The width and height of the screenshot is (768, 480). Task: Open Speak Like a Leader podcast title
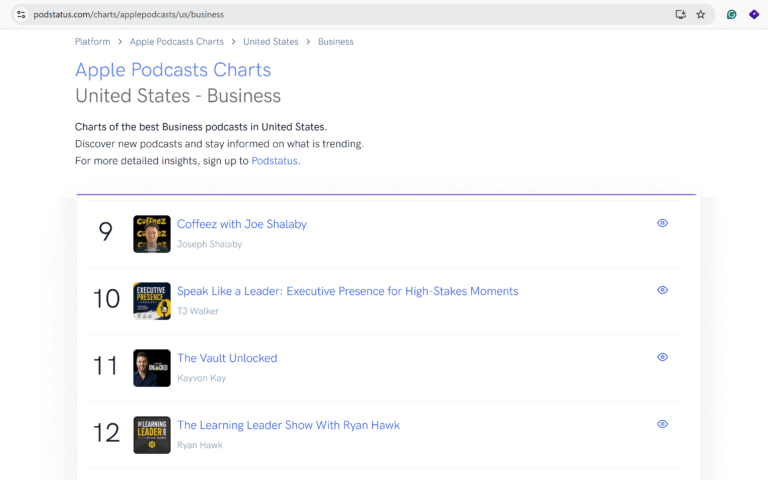(348, 291)
